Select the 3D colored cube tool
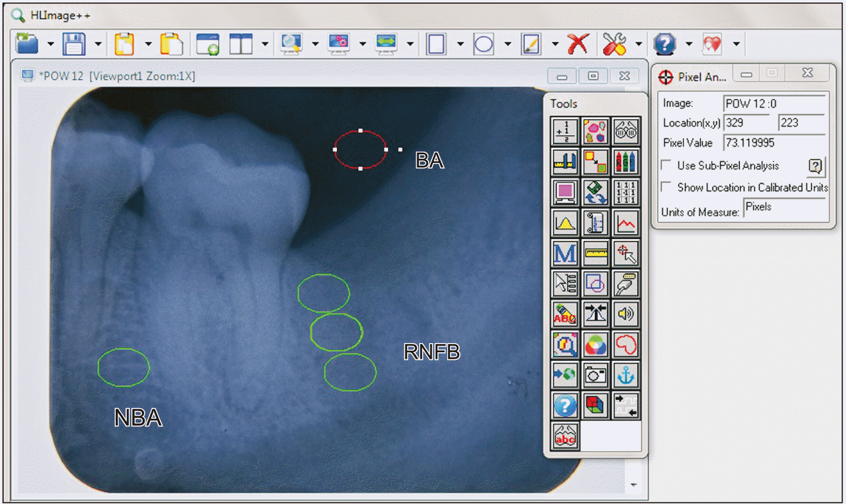The width and height of the screenshot is (846, 504). [x=595, y=406]
